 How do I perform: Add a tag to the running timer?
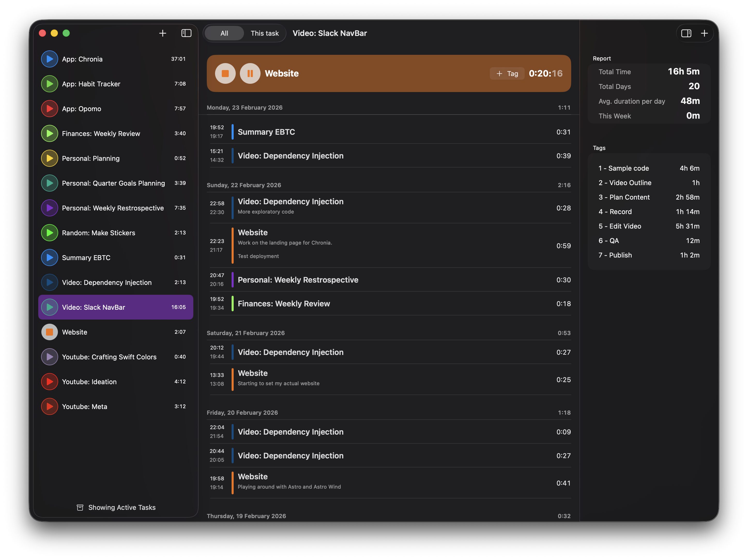point(507,73)
